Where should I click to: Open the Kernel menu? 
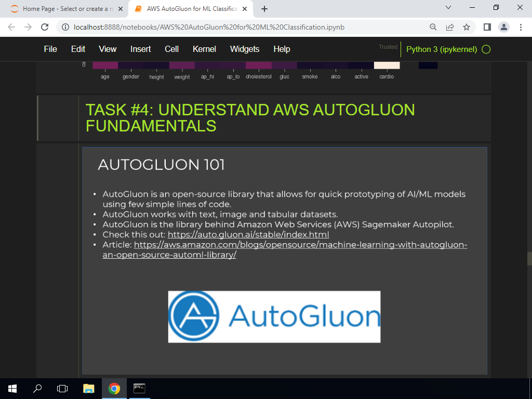coord(204,49)
